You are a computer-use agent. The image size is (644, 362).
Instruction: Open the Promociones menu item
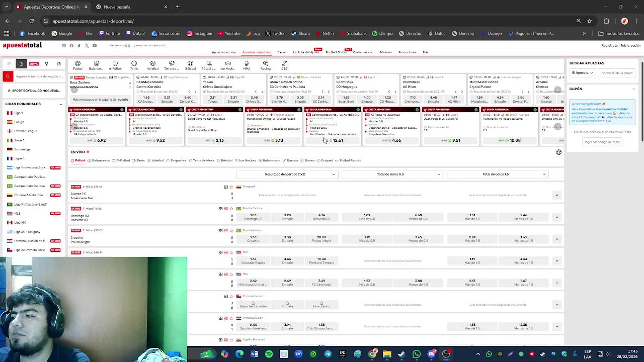[x=407, y=52]
